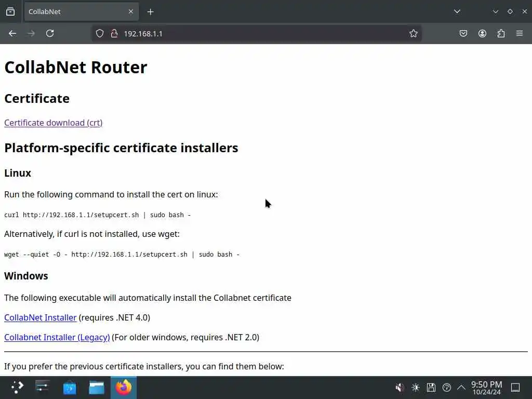Screen dimensions: 532x399
Task: Open the clock showing 9:50 PM
Action: [x=486, y=388]
